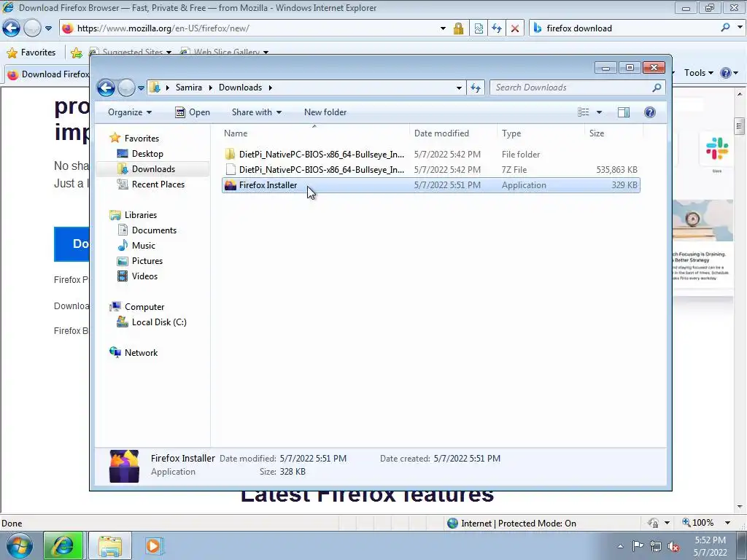Open IE address bar autocomplete dropdown

[x=443, y=28]
